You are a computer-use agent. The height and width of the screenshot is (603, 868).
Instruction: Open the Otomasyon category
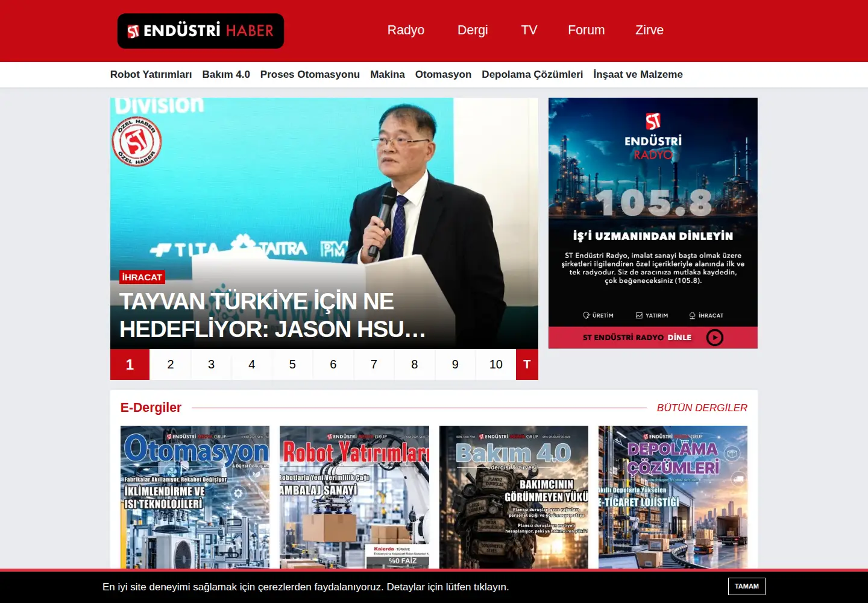443,74
